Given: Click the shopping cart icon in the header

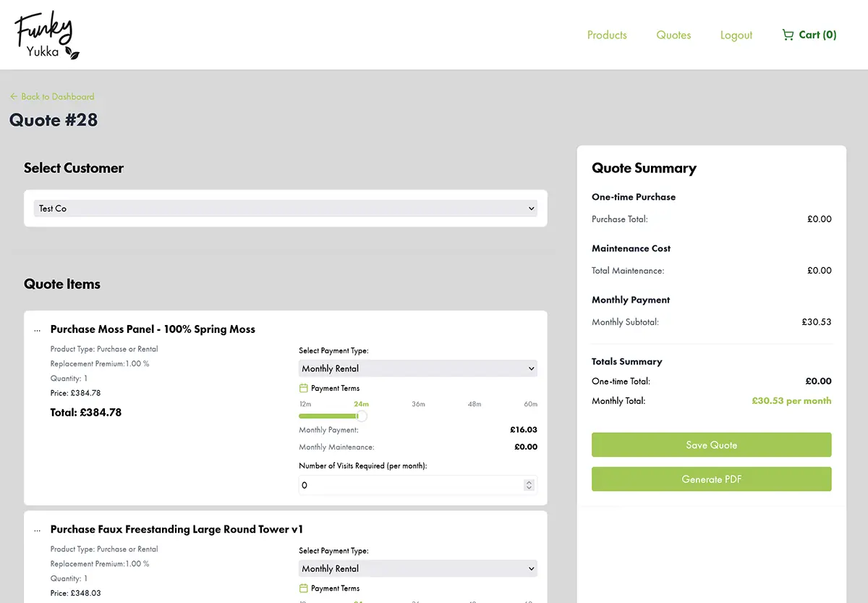Looking at the screenshot, I should point(788,35).
